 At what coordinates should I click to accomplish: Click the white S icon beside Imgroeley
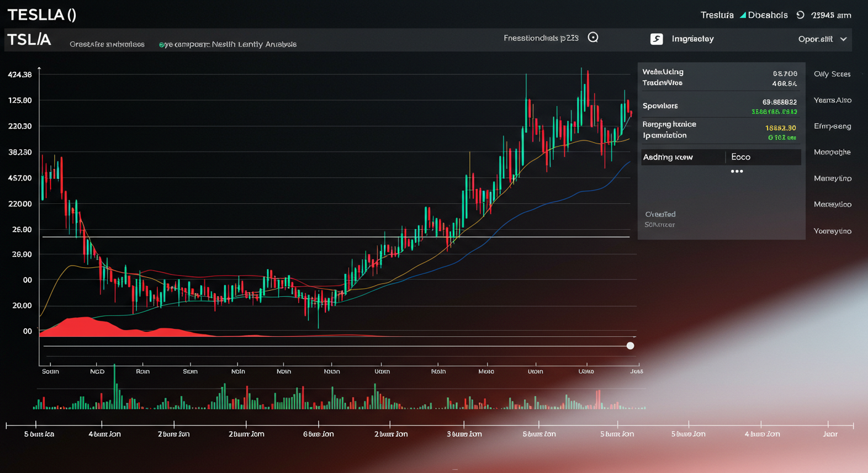pyautogui.click(x=657, y=39)
